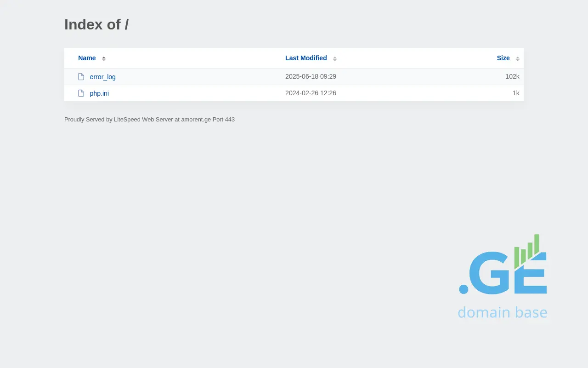Image resolution: width=588 pixels, height=368 pixels.
Task: Click the 1k size value
Action: coord(516,93)
